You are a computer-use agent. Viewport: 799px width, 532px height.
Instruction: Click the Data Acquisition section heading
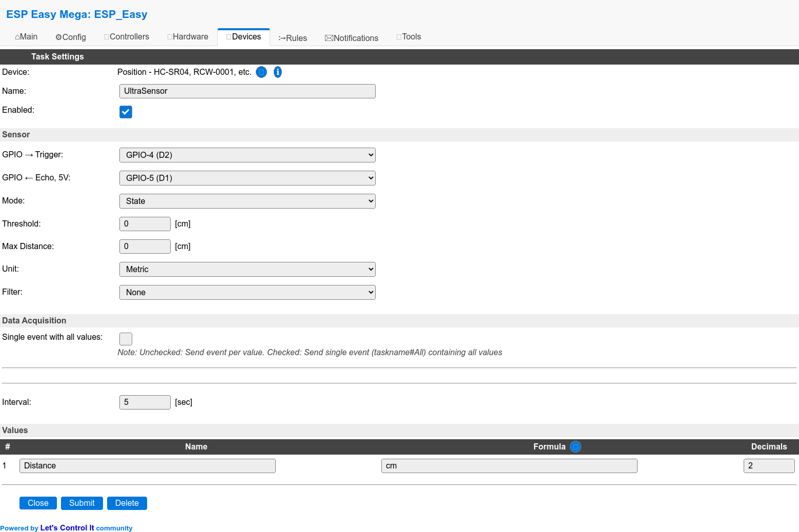pyautogui.click(x=34, y=321)
